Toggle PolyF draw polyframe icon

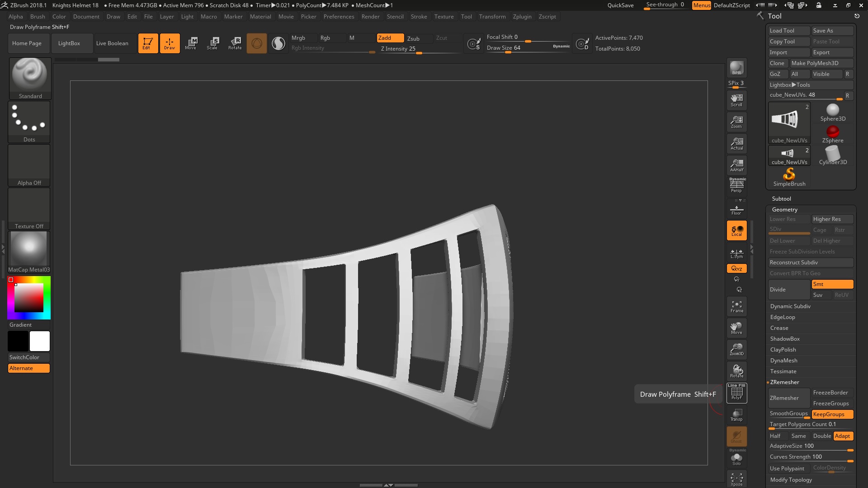point(736,393)
